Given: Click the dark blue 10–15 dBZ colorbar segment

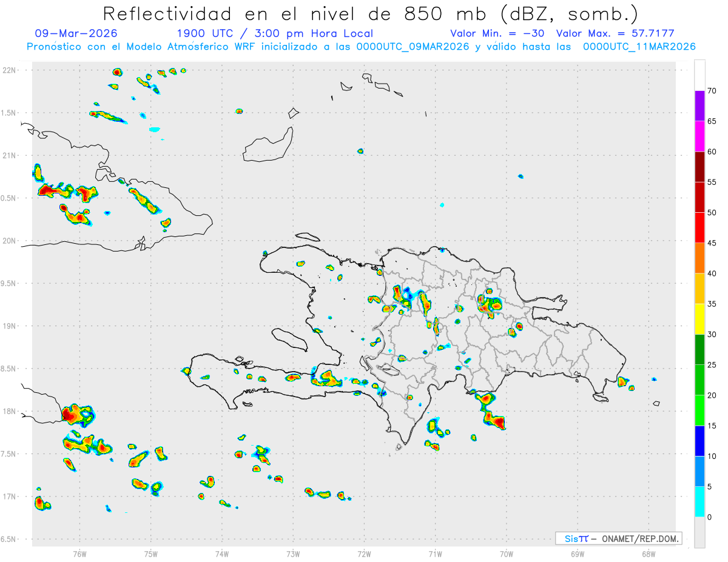Looking at the screenshot, I should coord(699,441).
